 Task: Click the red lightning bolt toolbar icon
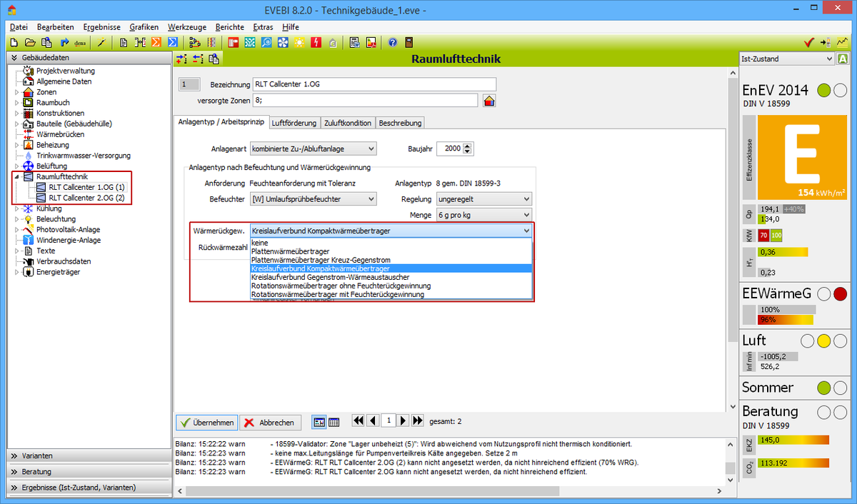tap(316, 43)
